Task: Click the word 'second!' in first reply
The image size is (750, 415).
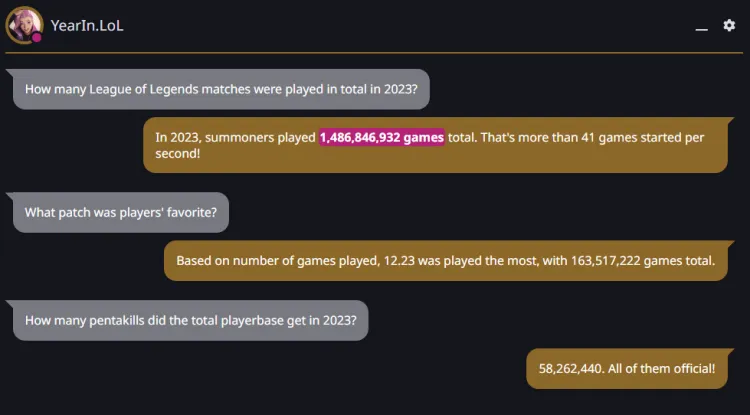Action: (177, 153)
